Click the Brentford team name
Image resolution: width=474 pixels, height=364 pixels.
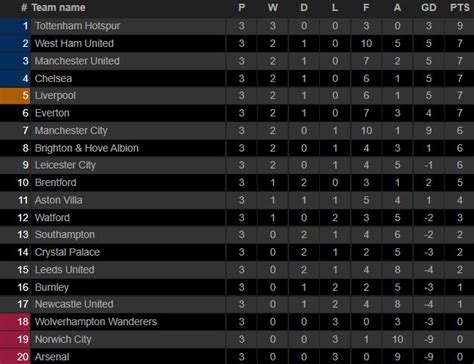click(55, 183)
